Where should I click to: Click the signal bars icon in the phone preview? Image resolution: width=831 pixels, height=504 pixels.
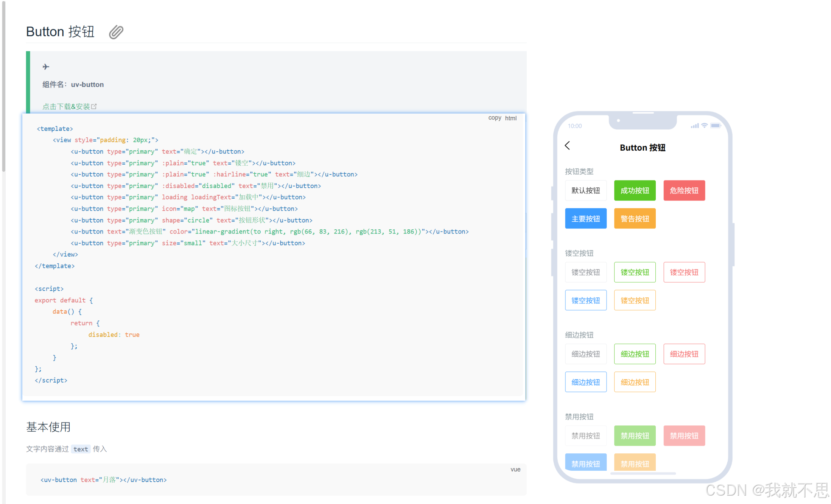tap(694, 126)
